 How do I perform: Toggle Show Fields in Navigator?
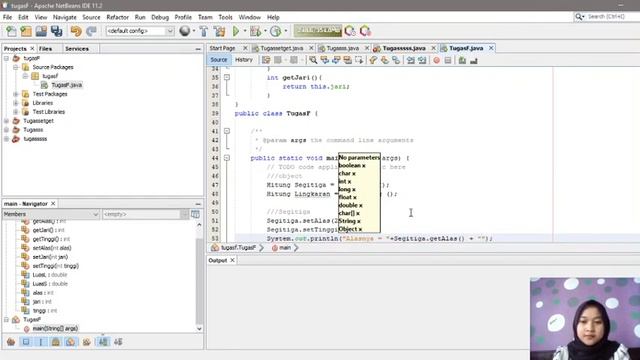click(x=26, y=342)
